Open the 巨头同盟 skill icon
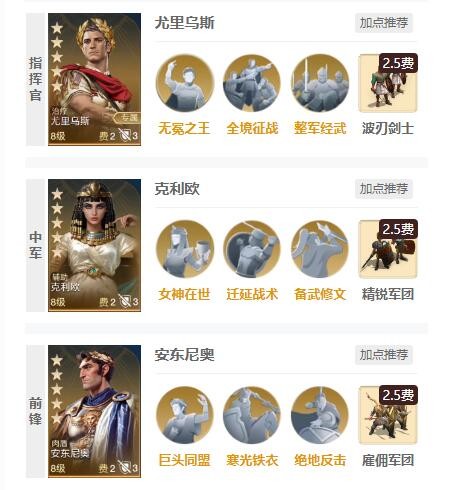 (185, 415)
